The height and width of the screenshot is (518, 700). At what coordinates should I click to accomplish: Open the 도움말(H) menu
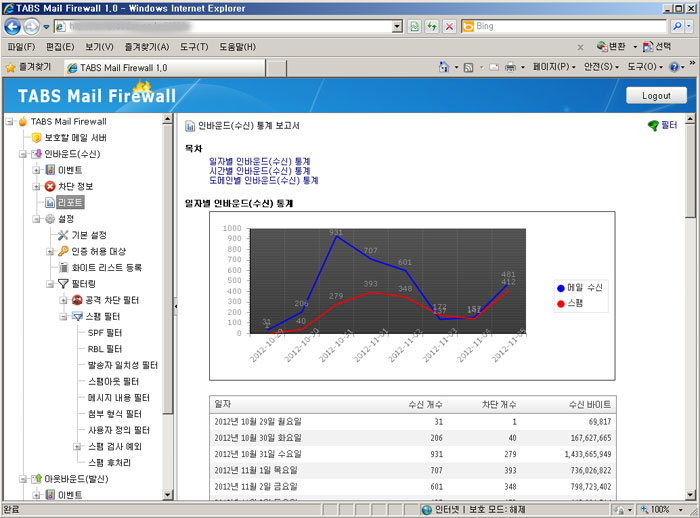click(238, 47)
